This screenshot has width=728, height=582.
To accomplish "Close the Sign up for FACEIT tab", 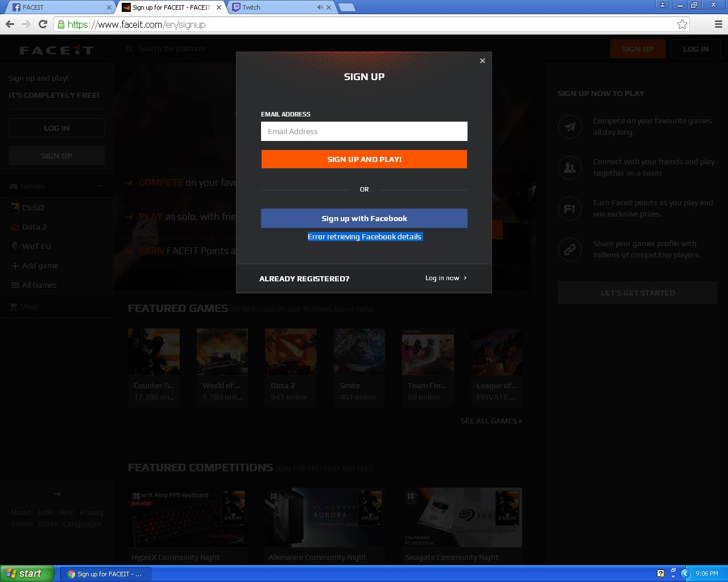I will coord(219,7).
